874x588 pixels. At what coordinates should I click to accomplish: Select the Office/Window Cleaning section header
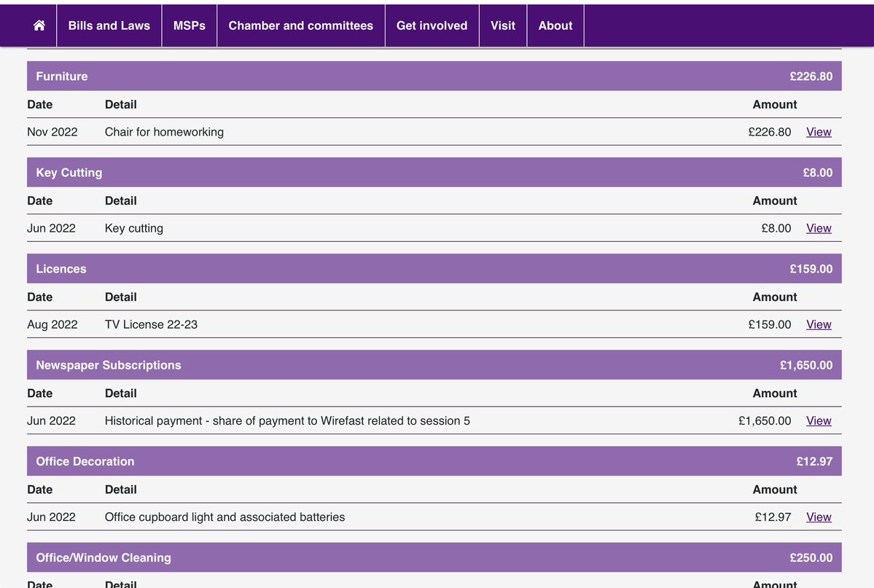pyautogui.click(x=434, y=557)
